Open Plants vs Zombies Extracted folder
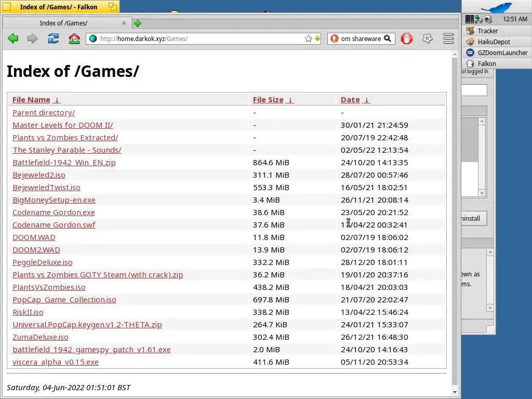Screen dimensions: 532x399 tap(65, 138)
